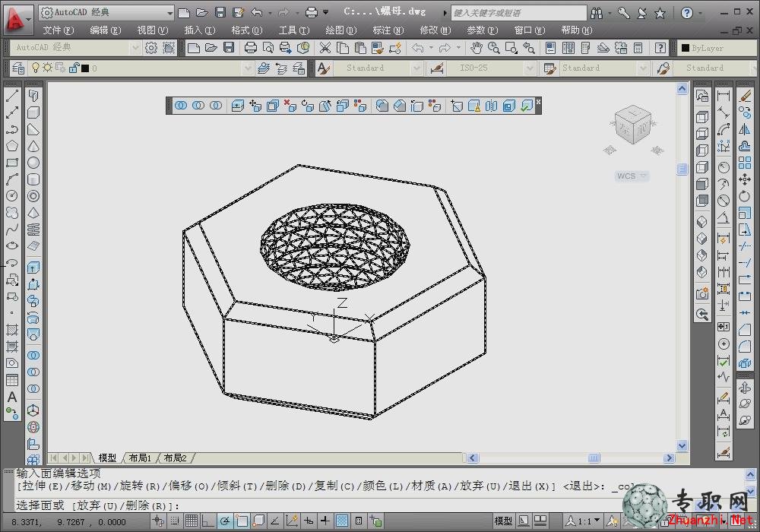Open workspace dropdown in title bar
Image resolution: width=760 pixels, height=532 pixels.
[170, 13]
